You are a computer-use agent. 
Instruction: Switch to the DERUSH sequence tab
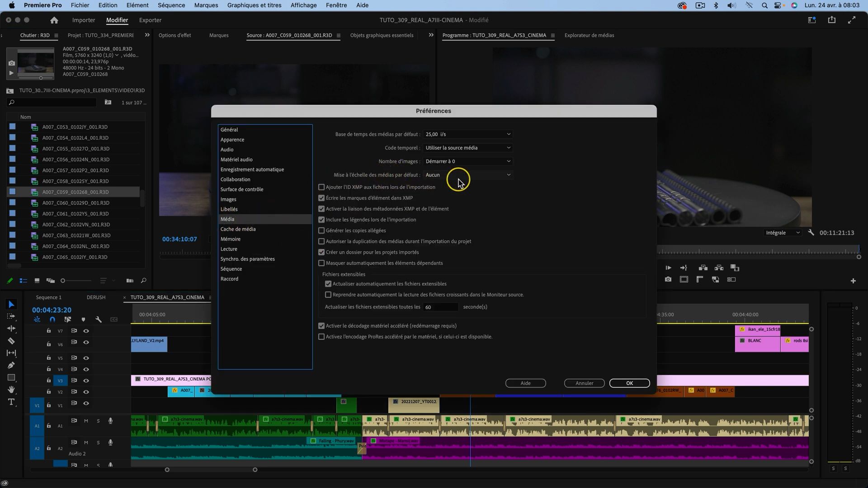pyautogui.click(x=96, y=297)
